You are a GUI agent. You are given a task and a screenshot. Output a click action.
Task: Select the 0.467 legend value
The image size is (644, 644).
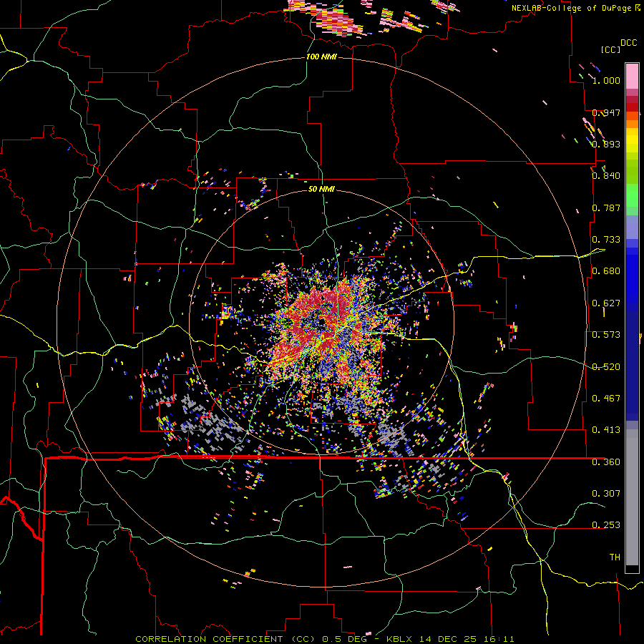click(x=606, y=399)
